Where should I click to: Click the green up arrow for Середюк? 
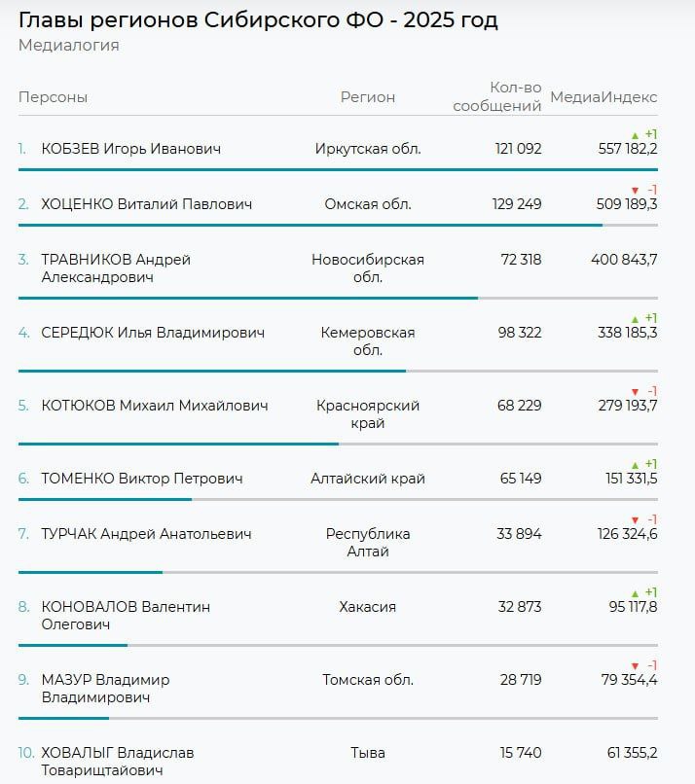pos(635,319)
